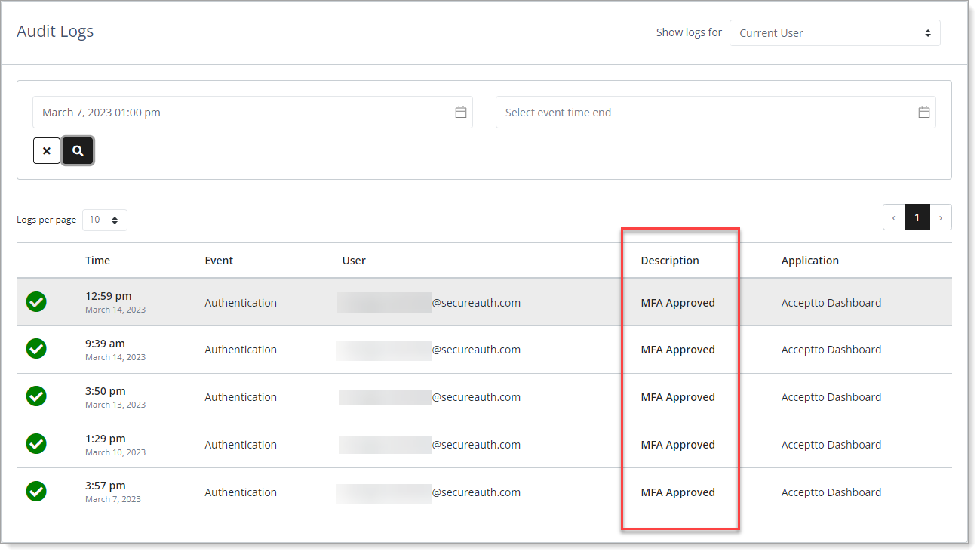This screenshot has height=555, width=980.
Task: Click the green check icon for 12:59 pm row
Action: click(x=36, y=302)
